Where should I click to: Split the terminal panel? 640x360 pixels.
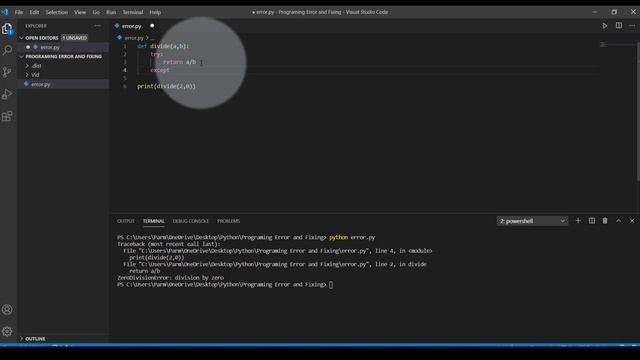(x=591, y=221)
